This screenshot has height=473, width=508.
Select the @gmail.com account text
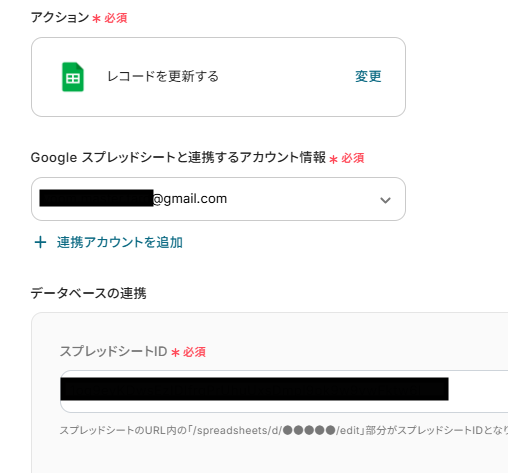[190, 199]
